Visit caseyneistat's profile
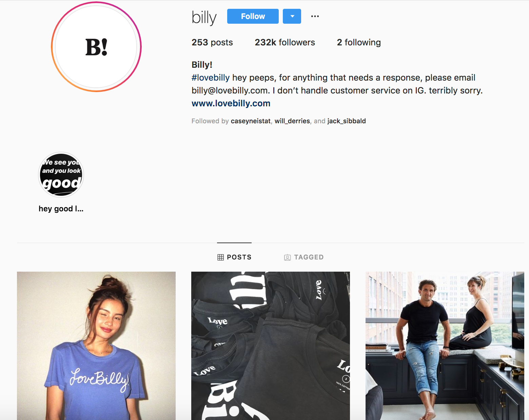Image resolution: width=529 pixels, height=420 pixels. 251,121
